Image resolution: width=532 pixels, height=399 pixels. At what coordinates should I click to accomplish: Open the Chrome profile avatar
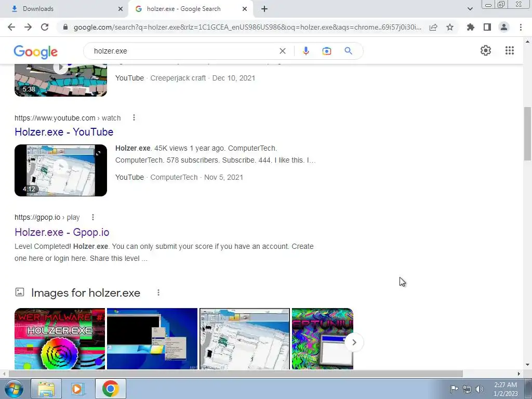pyautogui.click(x=504, y=27)
